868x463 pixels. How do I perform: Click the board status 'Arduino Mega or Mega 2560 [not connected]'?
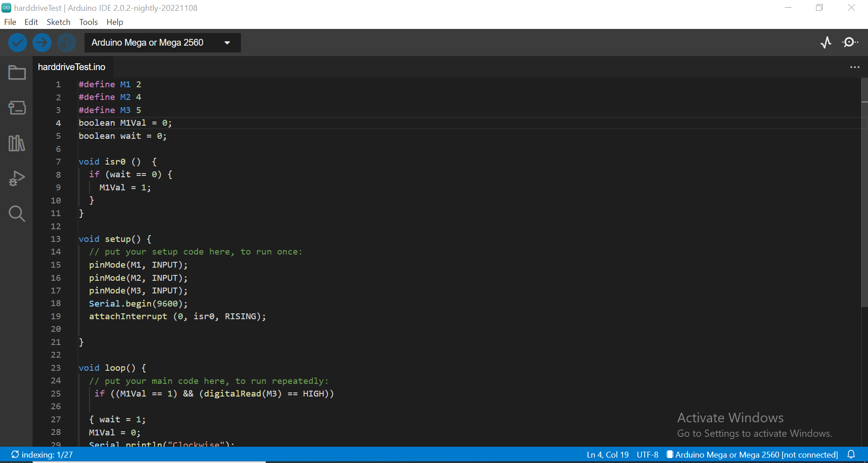(752, 454)
